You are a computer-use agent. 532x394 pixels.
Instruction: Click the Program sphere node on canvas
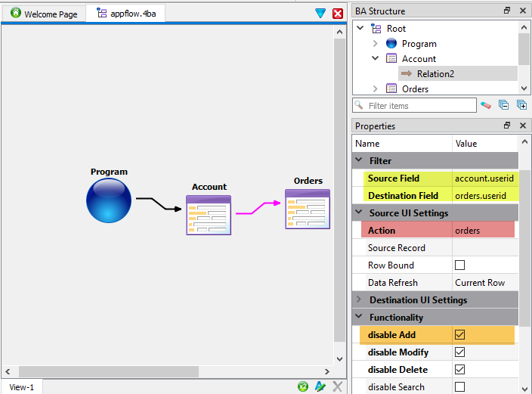click(109, 200)
